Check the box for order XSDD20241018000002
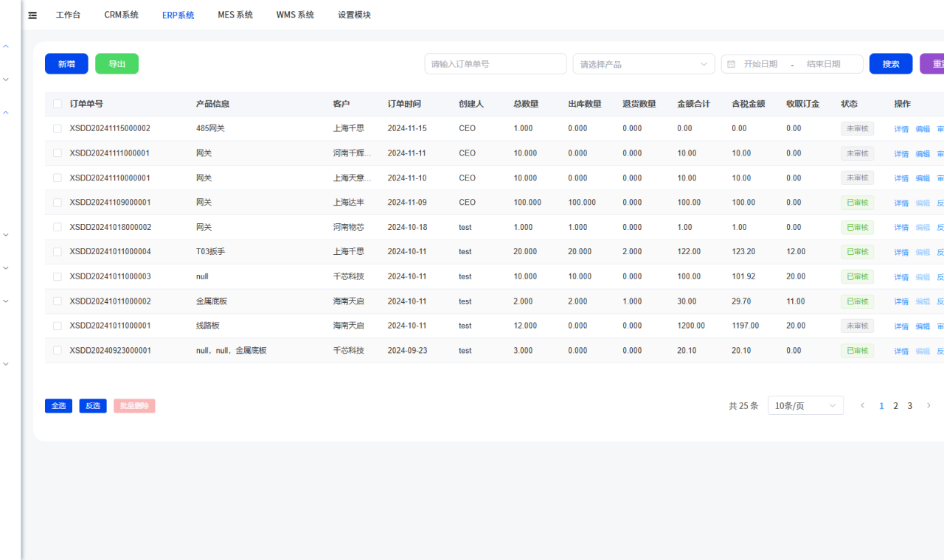Image resolution: width=944 pixels, height=560 pixels. tap(58, 227)
